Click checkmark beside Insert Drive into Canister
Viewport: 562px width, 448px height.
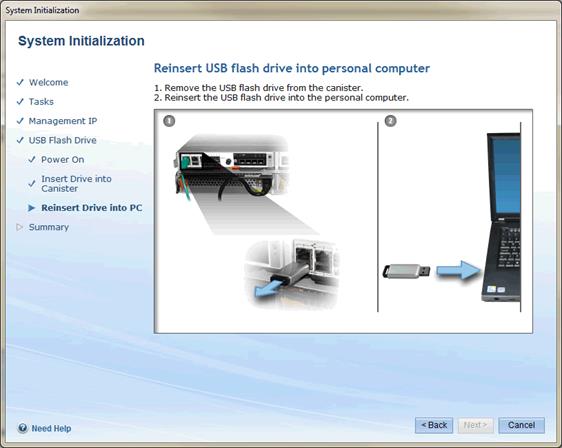(x=32, y=184)
